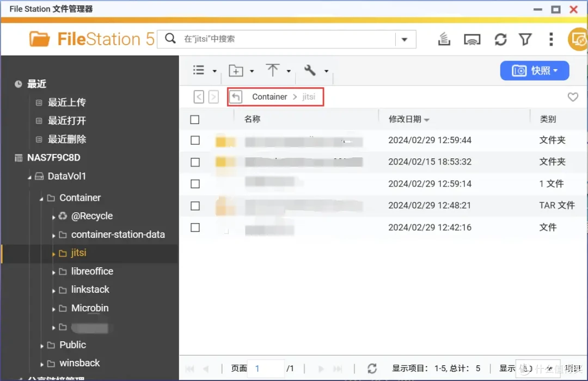Click the page number input field
This screenshot has width=588, height=381.
(x=267, y=368)
